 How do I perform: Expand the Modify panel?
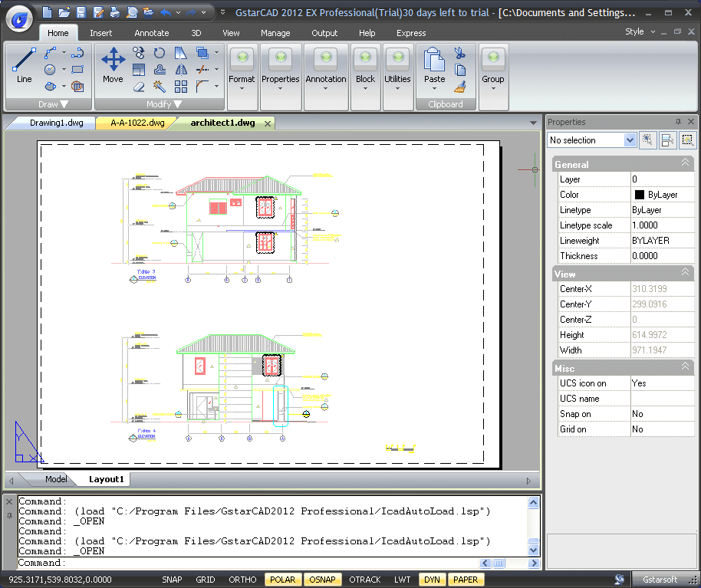[x=160, y=104]
